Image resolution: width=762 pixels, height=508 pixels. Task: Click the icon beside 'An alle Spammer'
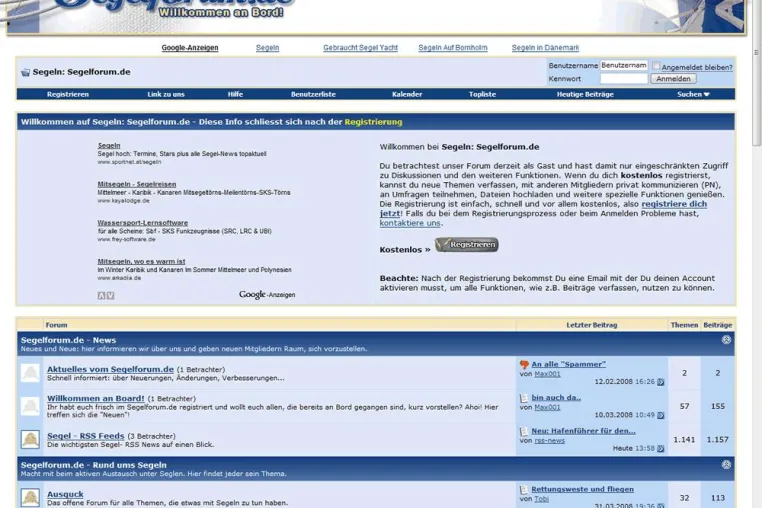524,365
